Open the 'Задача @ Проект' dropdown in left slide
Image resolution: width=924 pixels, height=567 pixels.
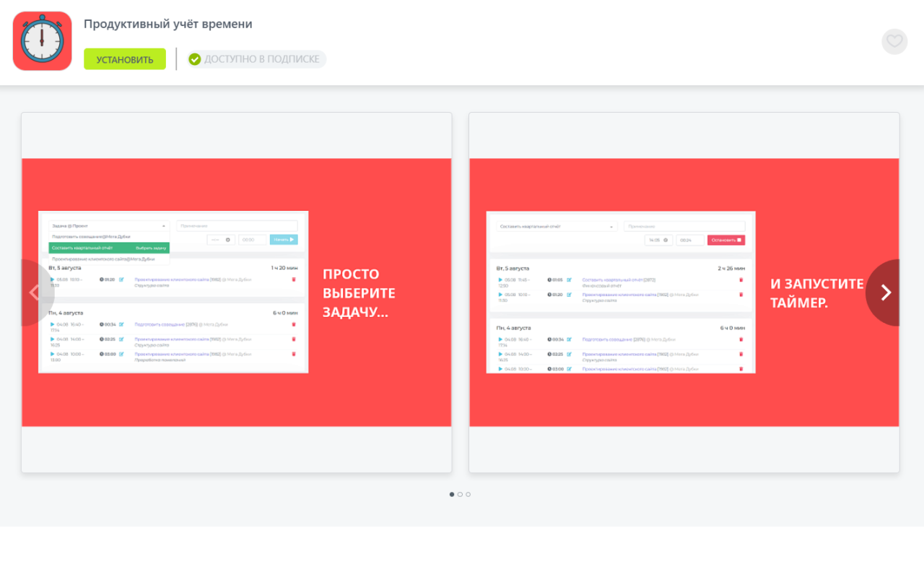109,226
